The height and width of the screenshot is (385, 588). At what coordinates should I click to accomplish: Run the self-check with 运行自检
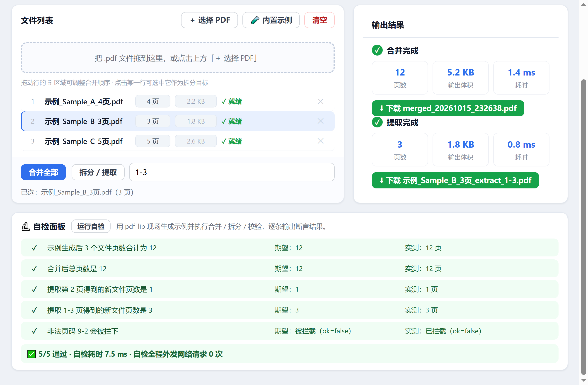(91, 226)
